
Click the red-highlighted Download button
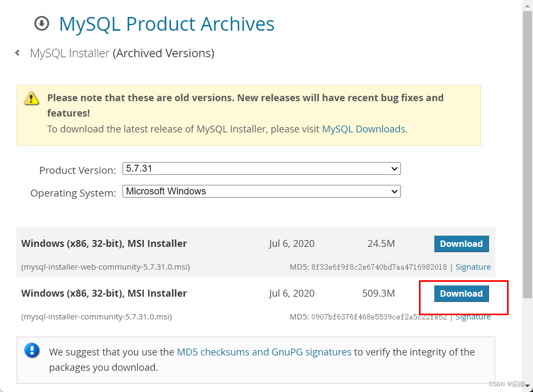461,293
